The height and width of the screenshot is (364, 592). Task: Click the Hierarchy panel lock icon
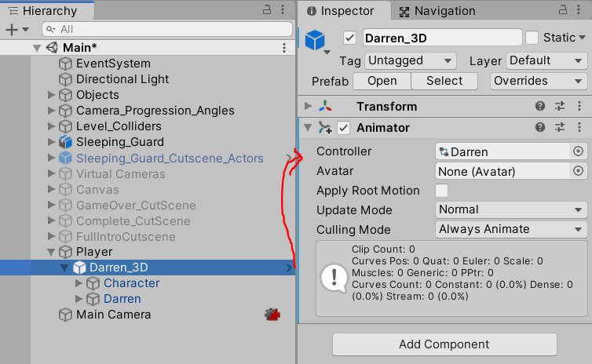pos(268,10)
